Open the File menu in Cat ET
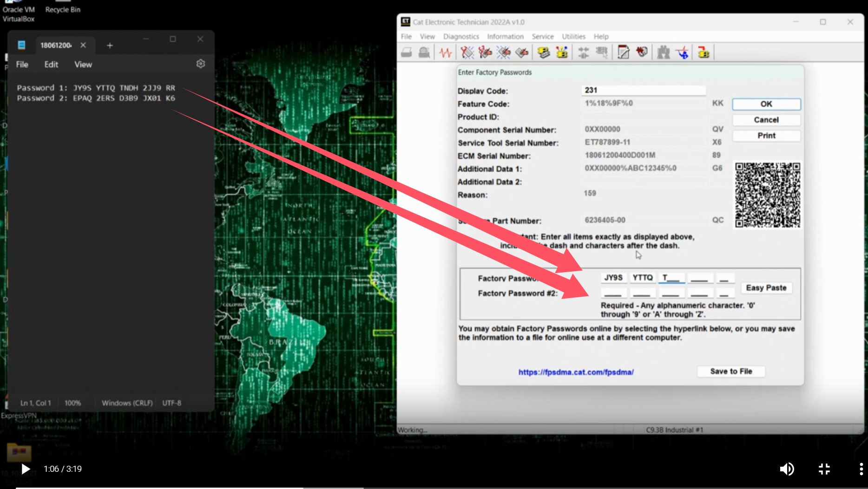 click(x=406, y=36)
